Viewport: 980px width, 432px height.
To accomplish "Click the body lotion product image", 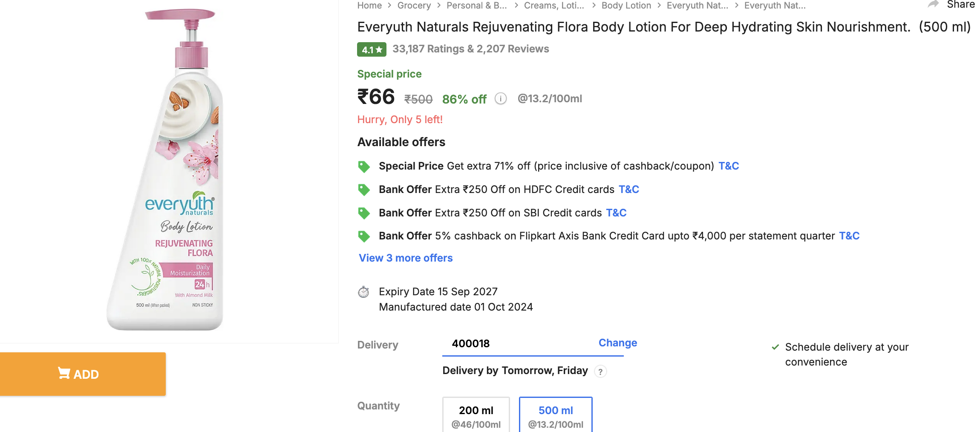I will (x=169, y=170).
